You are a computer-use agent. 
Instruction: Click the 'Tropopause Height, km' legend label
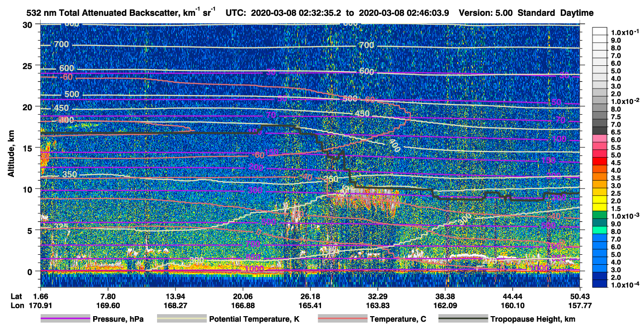[533, 319]
